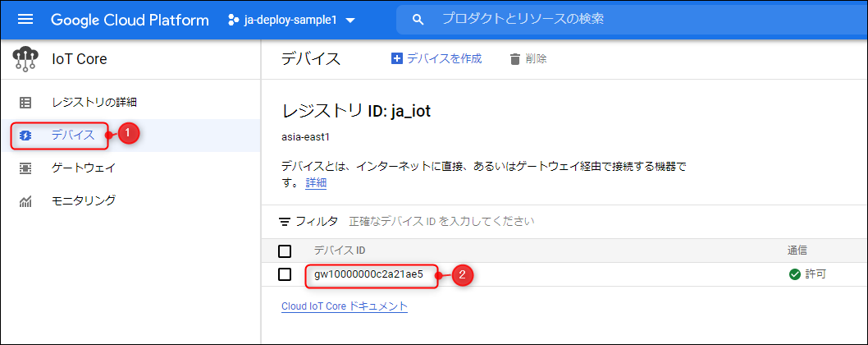Click the 削除 delete button
The height and width of the screenshot is (345, 868).
pos(528,59)
